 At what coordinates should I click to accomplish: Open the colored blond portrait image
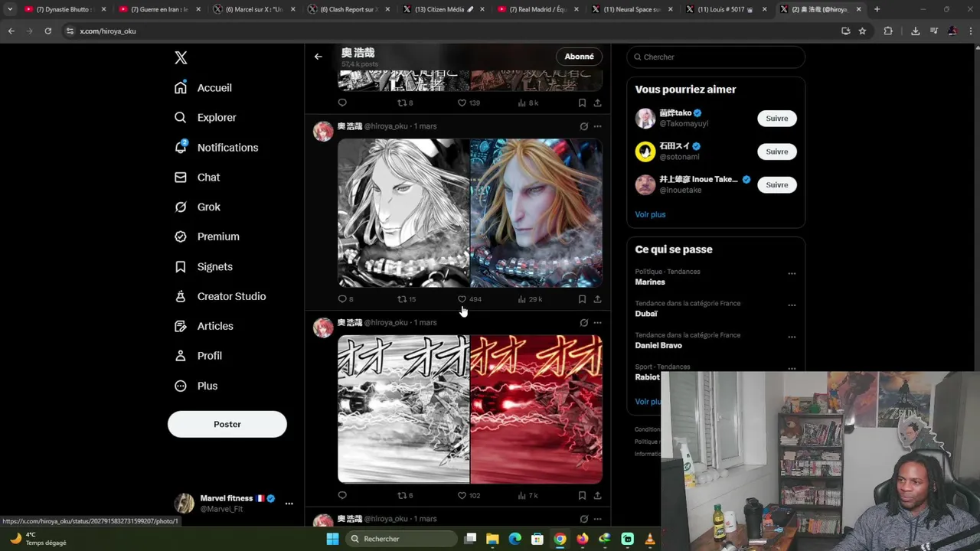coord(537,213)
